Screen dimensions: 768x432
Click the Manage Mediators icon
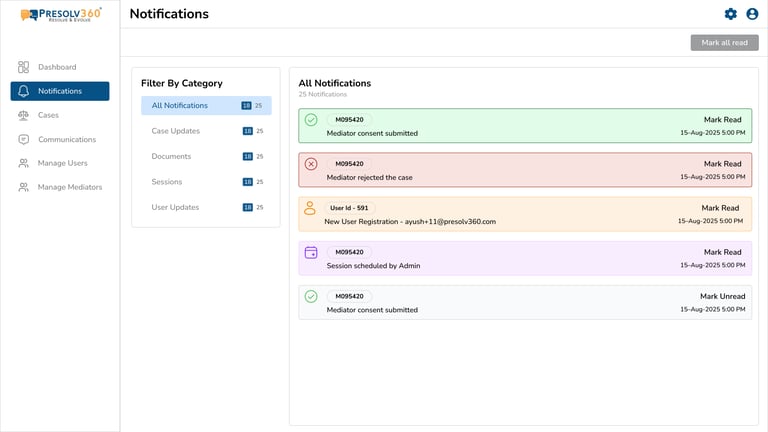click(23, 187)
